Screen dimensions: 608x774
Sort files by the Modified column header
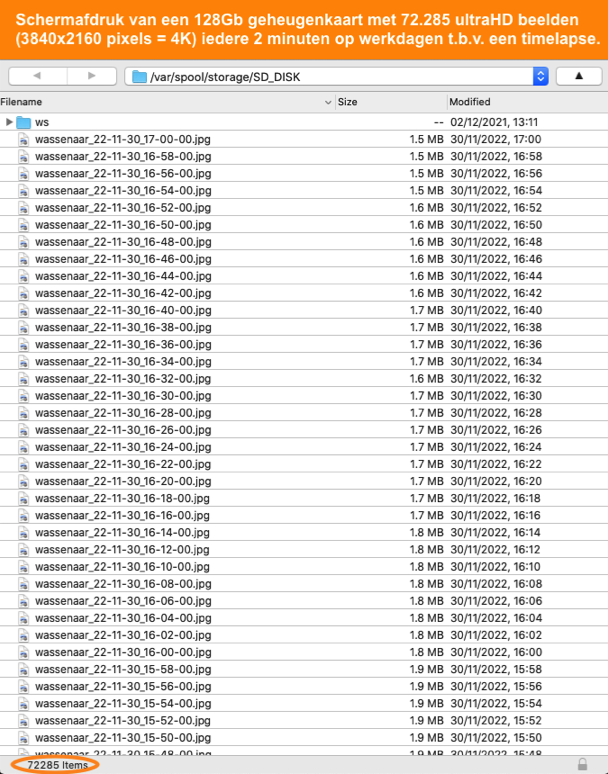470,102
